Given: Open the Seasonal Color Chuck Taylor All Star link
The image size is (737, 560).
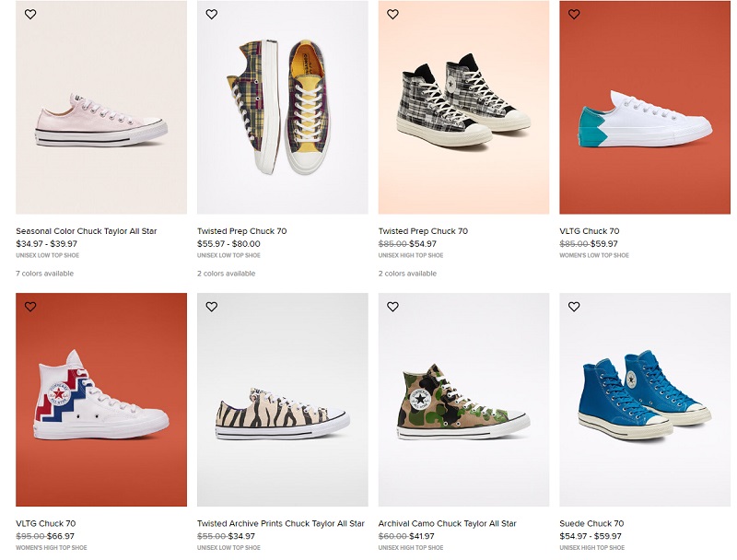Looking at the screenshot, I should pos(87,231).
